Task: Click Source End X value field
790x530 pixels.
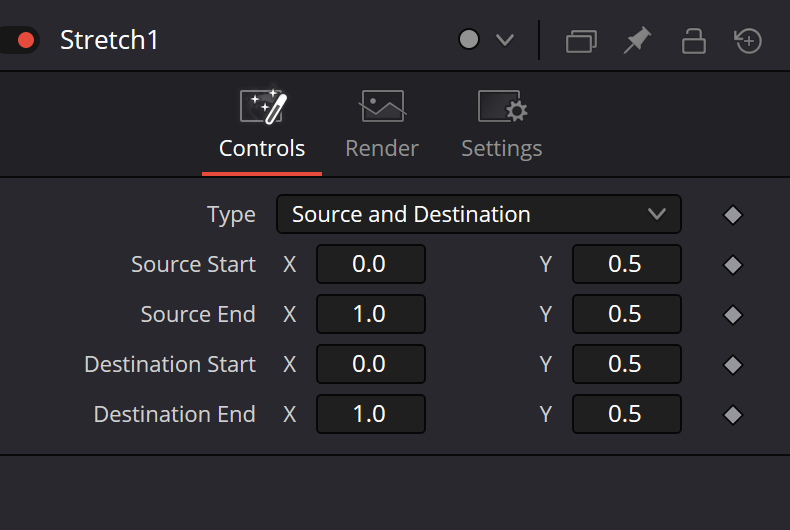Action: pos(371,314)
